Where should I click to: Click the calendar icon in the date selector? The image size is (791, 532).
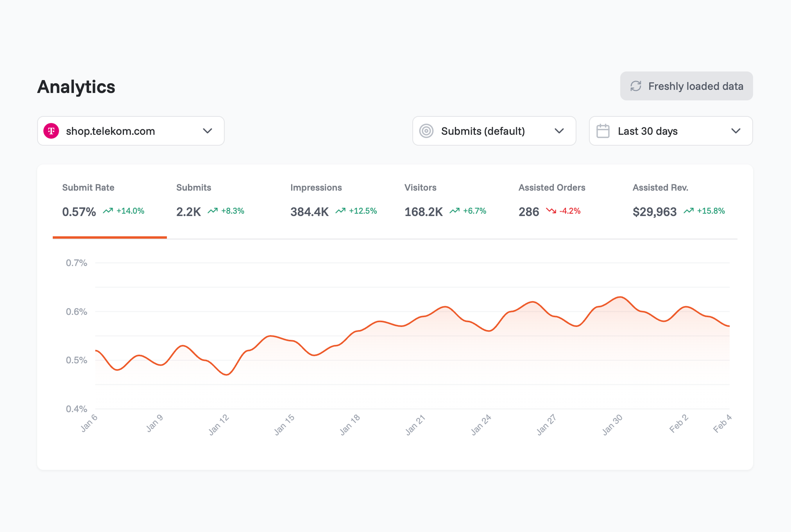point(603,131)
